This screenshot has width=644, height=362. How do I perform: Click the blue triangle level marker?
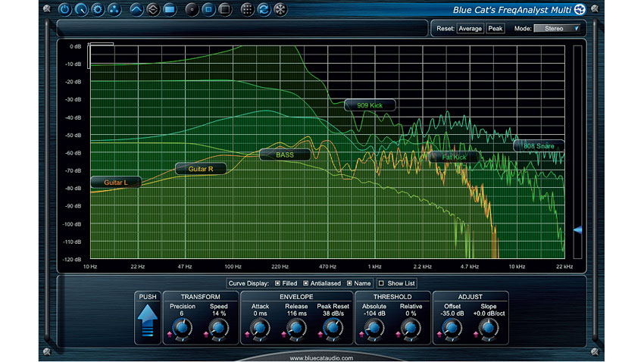tap(578, 229)
